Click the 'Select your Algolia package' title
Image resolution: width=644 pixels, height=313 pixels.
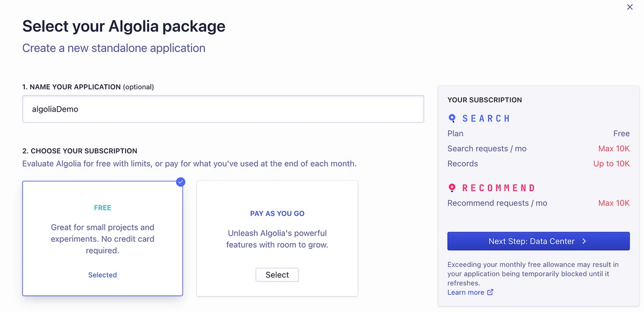click(124, 26)
